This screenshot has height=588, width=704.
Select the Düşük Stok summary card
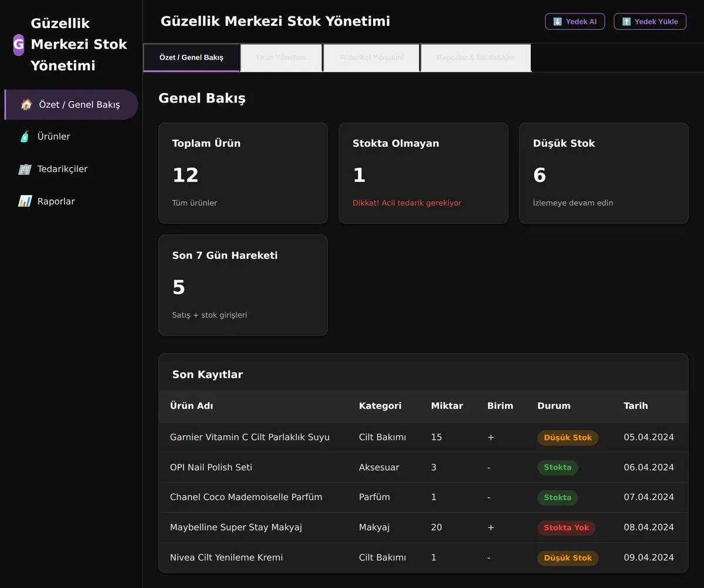(x=604, y=173)
